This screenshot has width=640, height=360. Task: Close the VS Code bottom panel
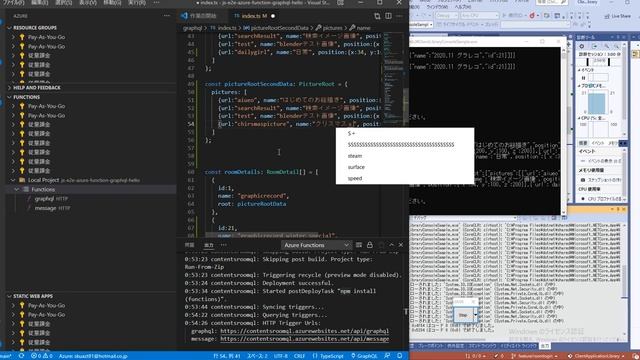click(401, 245)
